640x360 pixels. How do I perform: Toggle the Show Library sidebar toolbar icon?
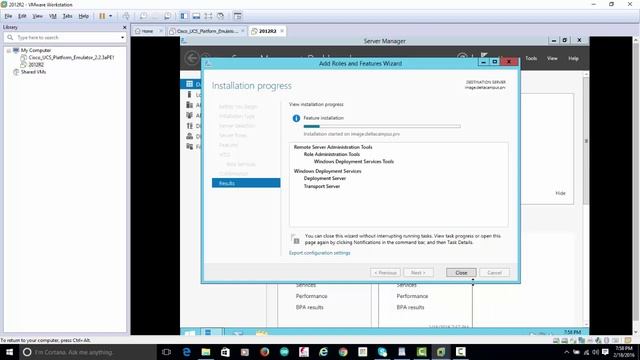coord(184,16)
